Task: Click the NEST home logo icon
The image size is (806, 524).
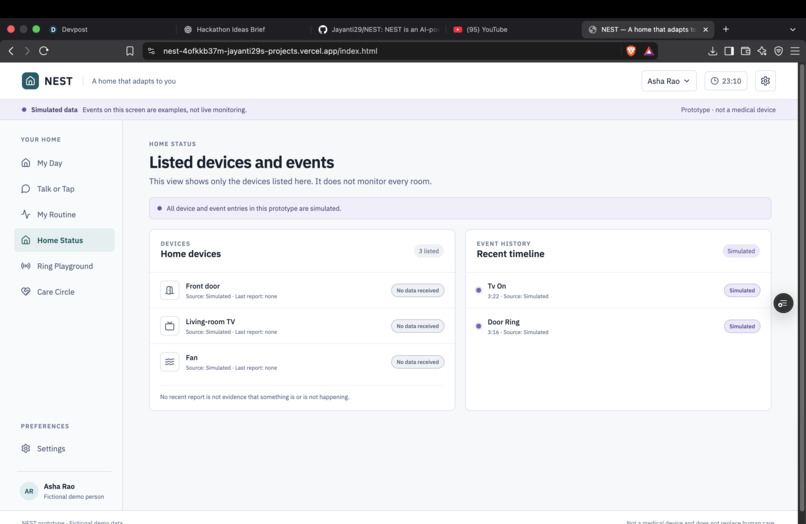Action: pos(30,81)
